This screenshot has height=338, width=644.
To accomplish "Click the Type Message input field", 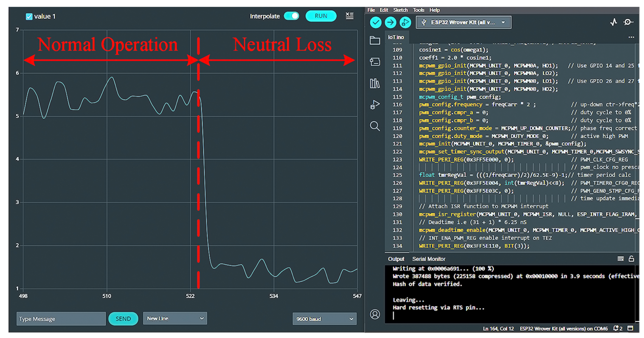I will 61,319.
